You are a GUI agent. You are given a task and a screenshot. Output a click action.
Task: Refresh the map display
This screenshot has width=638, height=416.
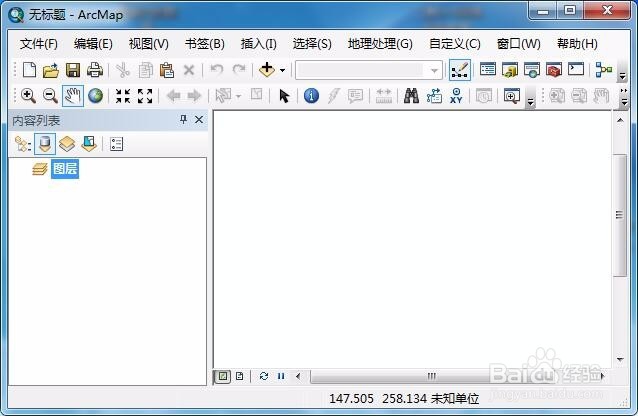pos(264,376)
